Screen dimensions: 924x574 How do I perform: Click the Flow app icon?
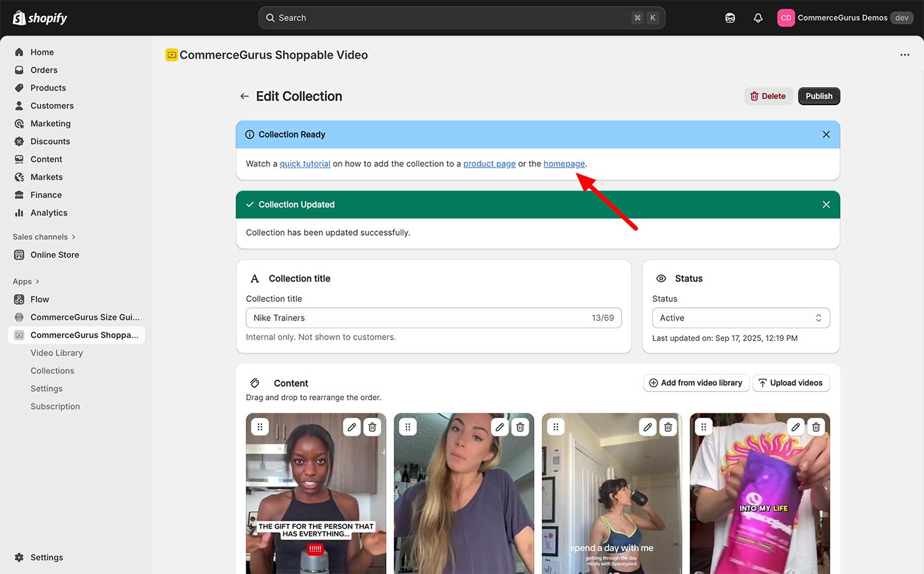[x=20, y=299]
